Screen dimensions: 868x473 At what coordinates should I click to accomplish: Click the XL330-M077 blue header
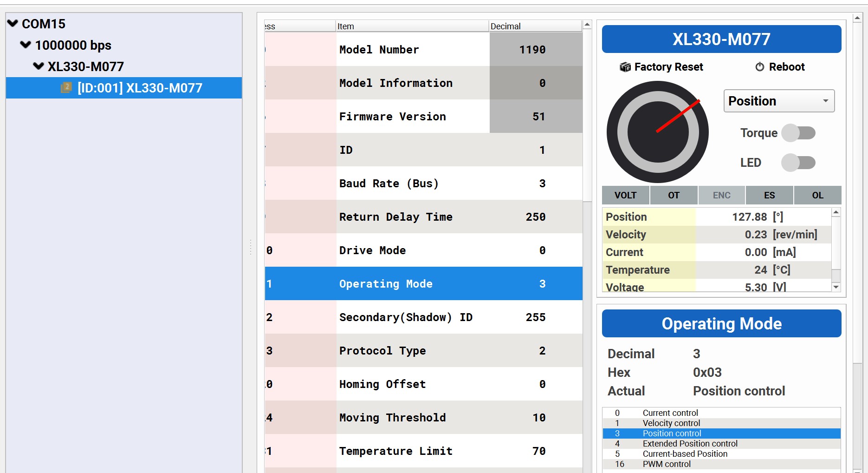pos(721,39)
